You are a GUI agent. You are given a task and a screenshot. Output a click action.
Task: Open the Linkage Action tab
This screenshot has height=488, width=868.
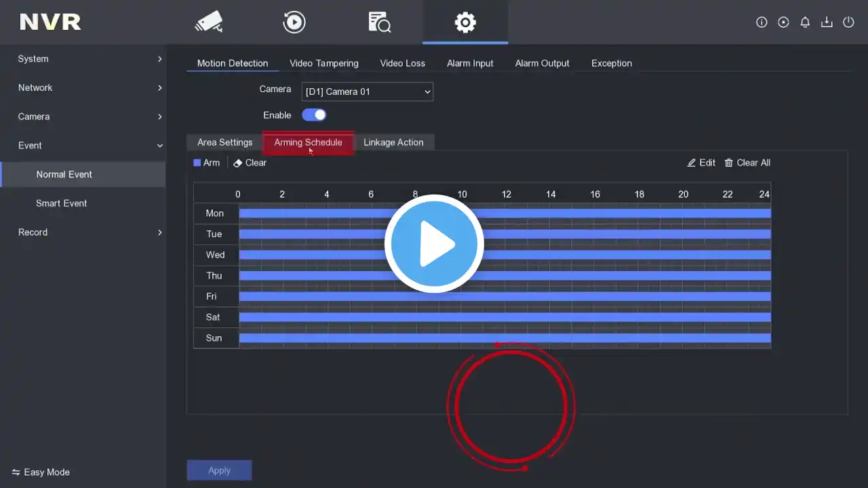coord(393,142)
